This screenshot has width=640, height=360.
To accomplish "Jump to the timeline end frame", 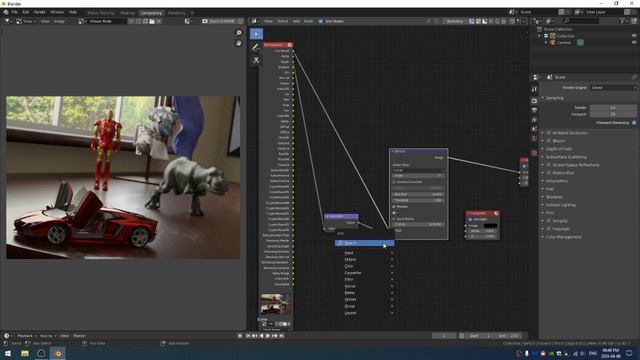I will pyautogui.click(x=281, y=336).
